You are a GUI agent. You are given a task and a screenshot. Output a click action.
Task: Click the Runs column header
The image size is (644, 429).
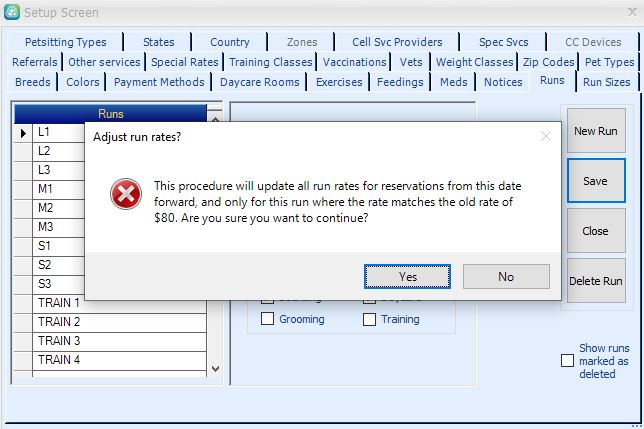[x=110, y=114]
